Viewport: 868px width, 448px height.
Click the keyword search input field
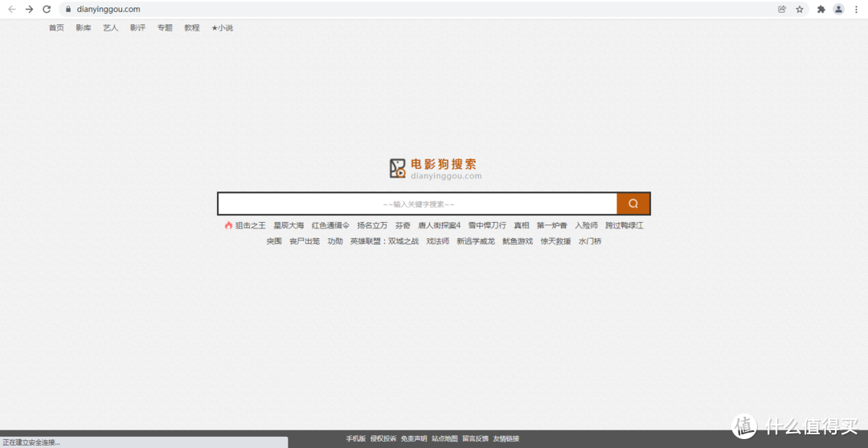pyautogui.click(x=418, y=203)
